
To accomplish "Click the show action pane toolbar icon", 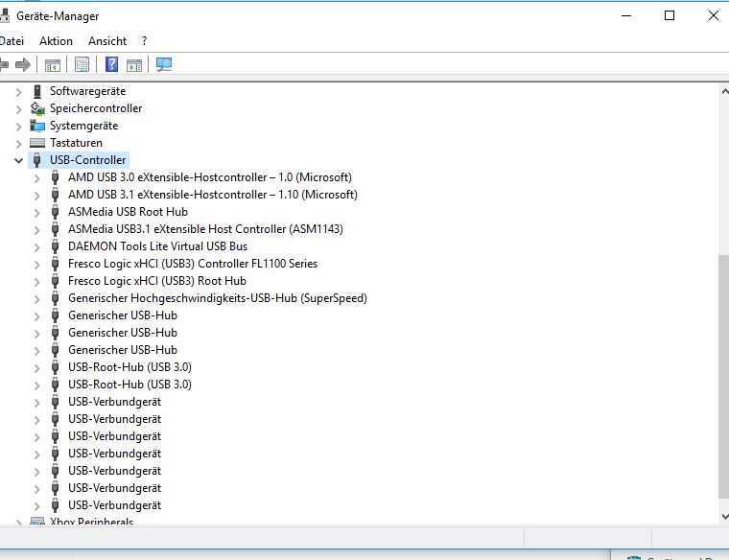I will click(x=134, y=64).
